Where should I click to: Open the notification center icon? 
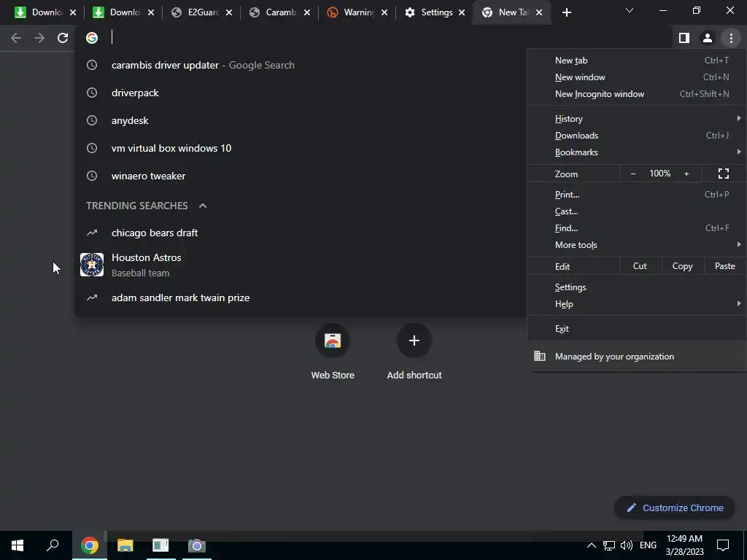pos(723,545)
